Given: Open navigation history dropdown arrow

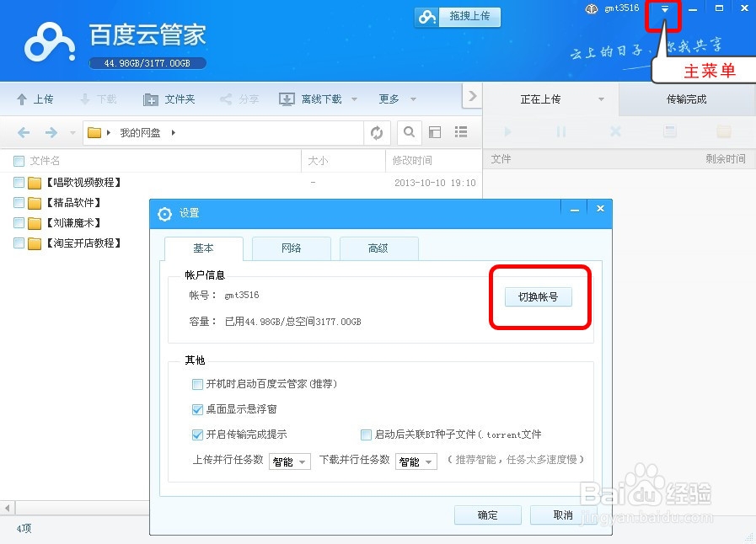Looking at the screenshot, I should point(72,132).
